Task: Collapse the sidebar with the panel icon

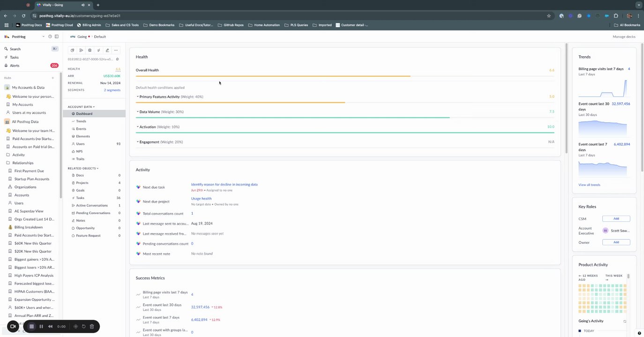Action: click(57, 37)
